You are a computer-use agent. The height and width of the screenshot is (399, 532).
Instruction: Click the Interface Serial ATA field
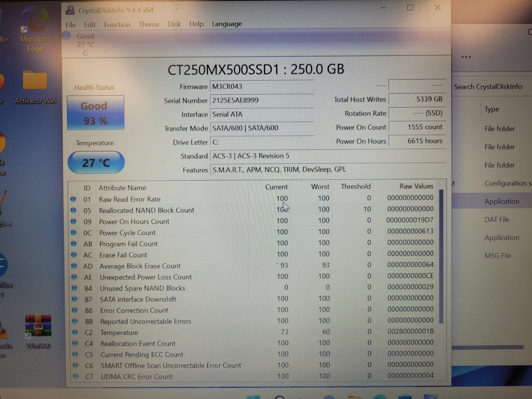[x=262, y=114]
